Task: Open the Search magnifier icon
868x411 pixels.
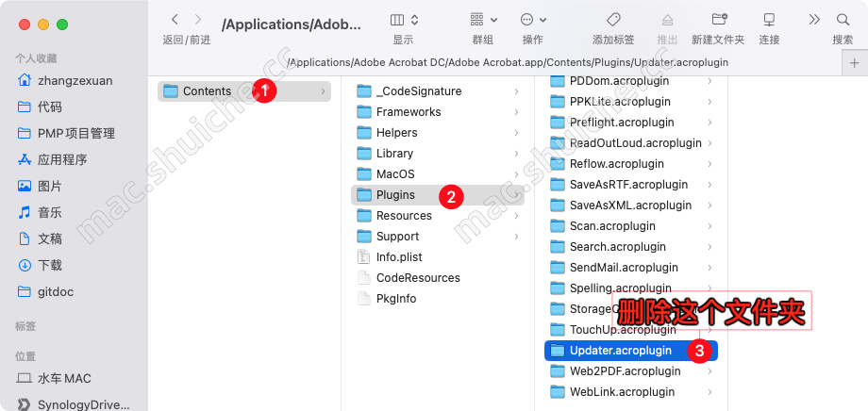Action: pyautogui.click(x=843, y=19)
